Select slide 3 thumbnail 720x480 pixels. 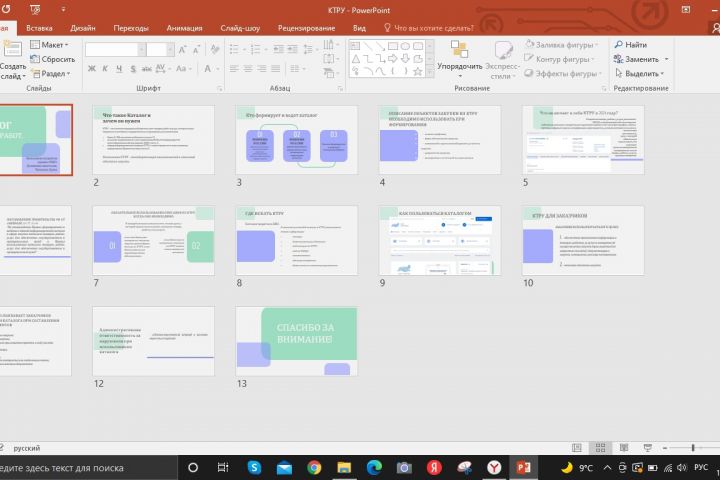[x=296, y=140]
